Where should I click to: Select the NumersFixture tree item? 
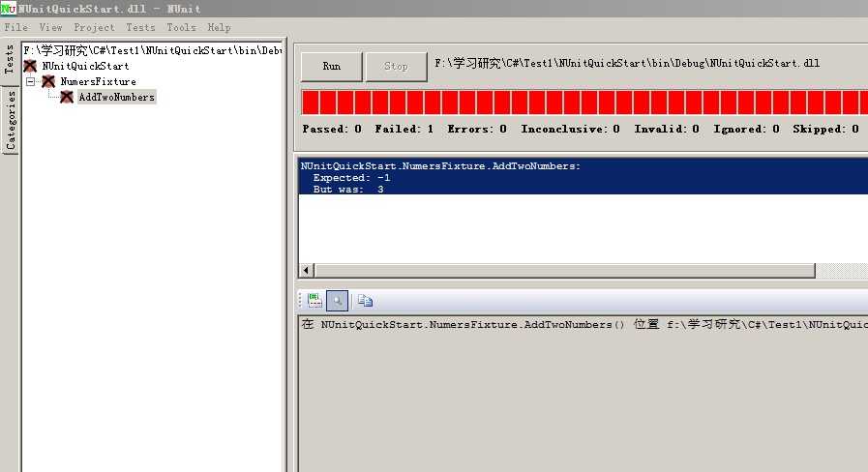click(x=98, y=82)
